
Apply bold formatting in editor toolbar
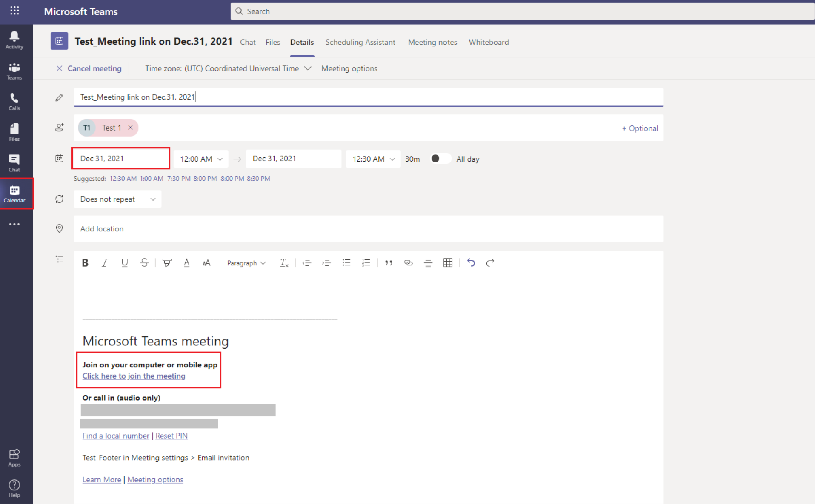click(85, 263)
